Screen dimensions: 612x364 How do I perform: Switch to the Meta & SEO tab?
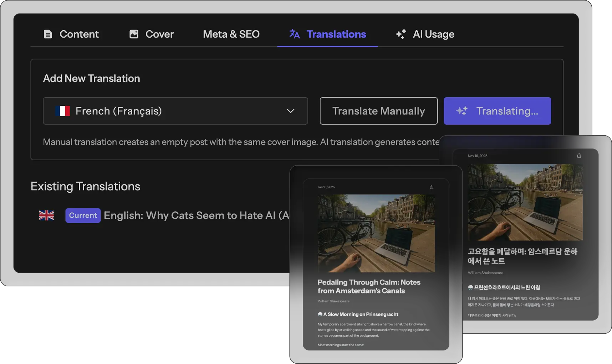(231, 34)
